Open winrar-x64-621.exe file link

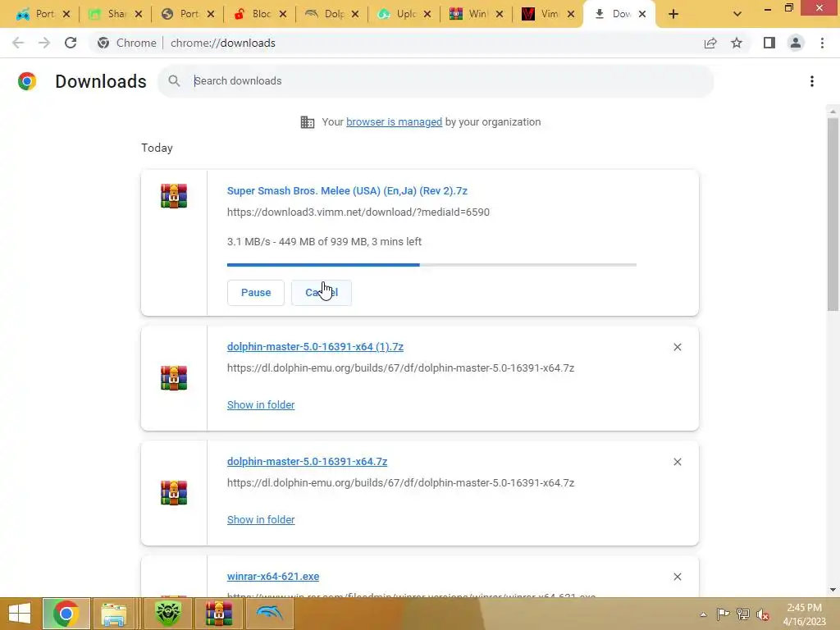[273, 577]
